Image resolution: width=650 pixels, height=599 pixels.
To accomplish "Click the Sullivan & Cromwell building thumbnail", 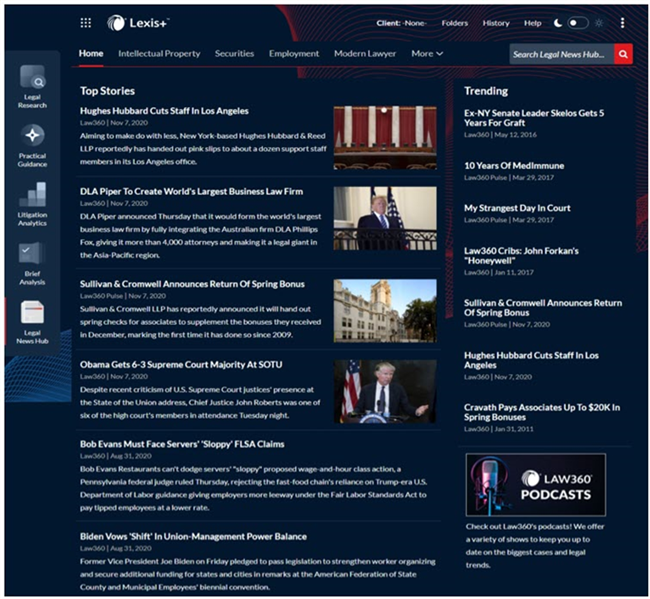I will [x=385, y=311].
